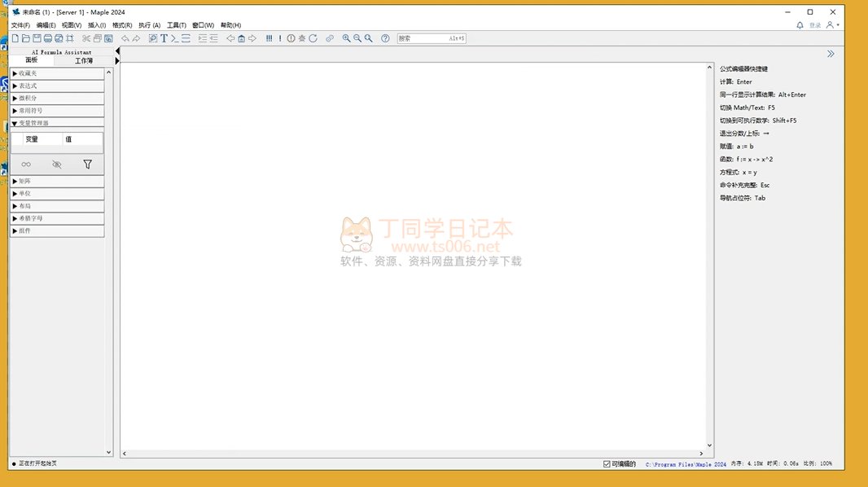Open the 帮助(H) menu
Viewport: 868px width, 487px height.
[x=230, y=25]
